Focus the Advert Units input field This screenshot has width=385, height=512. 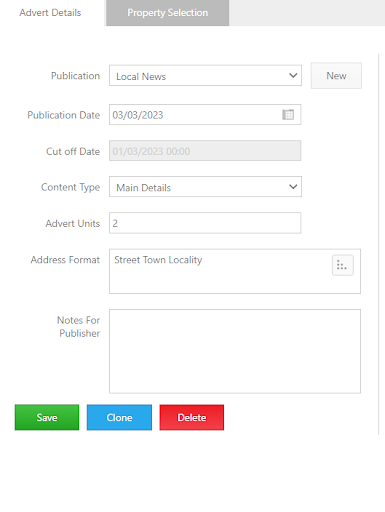pos(205,223)
